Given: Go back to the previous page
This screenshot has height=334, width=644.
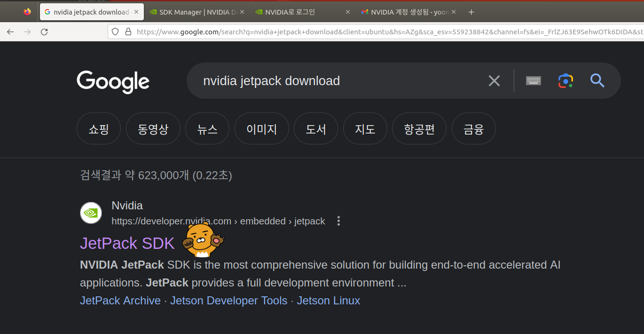Looking at the screenshot, I should pyautogui.click(x=10, y=32).
